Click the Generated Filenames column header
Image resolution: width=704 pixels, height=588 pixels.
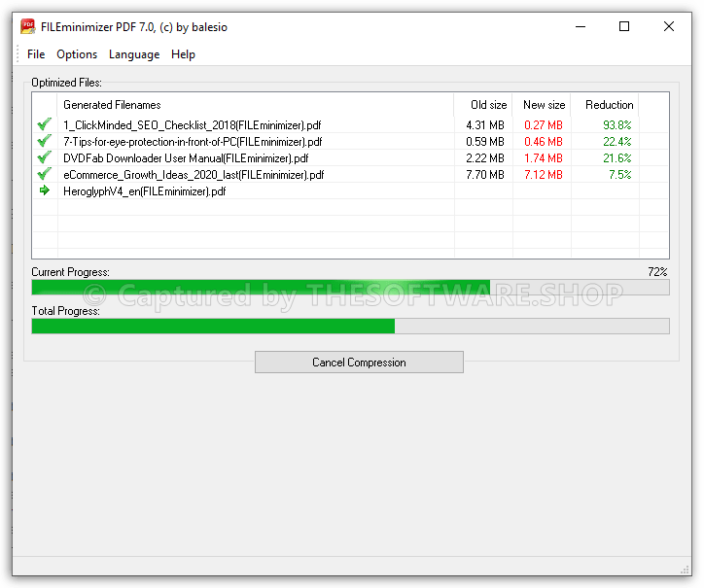(256, 105)
